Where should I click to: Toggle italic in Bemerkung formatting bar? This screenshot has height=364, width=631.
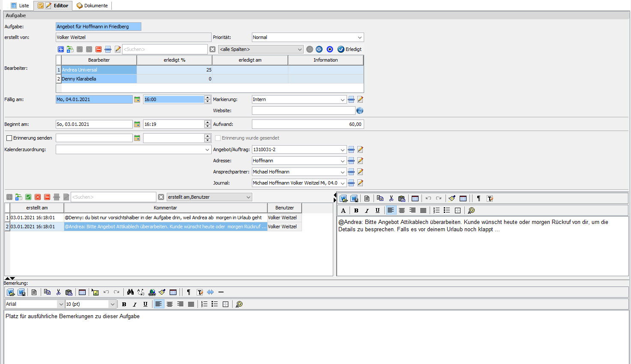135,304
